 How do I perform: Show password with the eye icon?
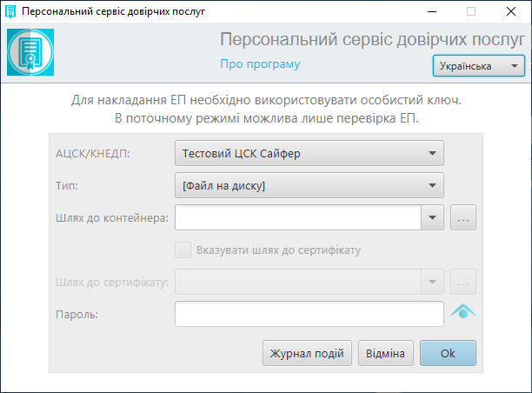pos(463,311)
